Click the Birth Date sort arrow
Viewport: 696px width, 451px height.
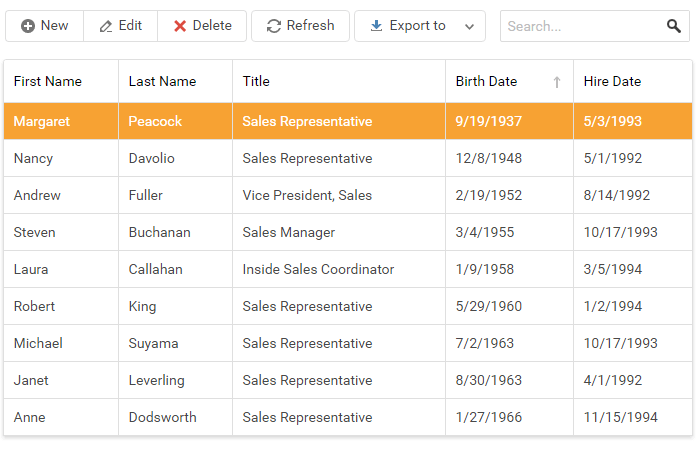tap(557, 82)
